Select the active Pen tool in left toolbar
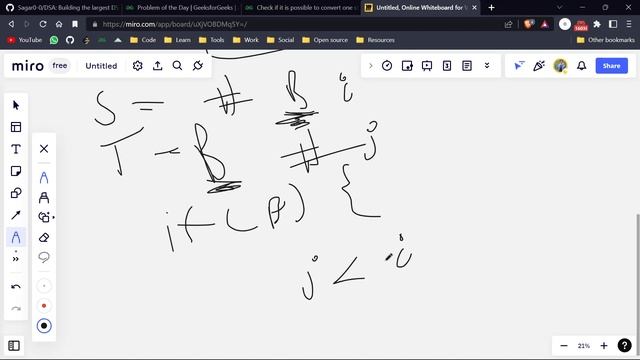 [16, 237]
